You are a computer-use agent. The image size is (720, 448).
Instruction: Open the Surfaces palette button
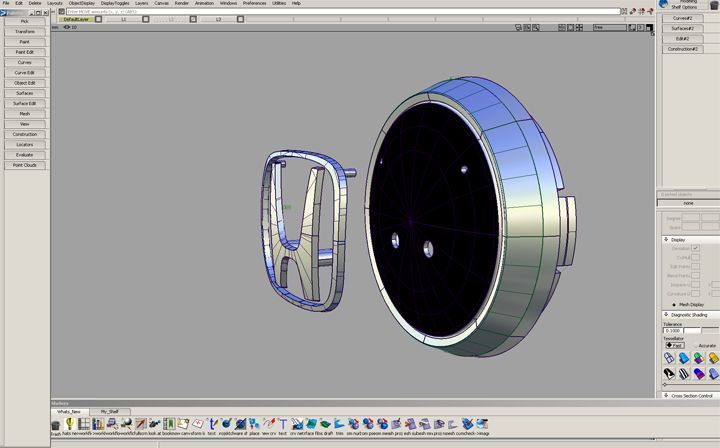[x=24, y=93]
